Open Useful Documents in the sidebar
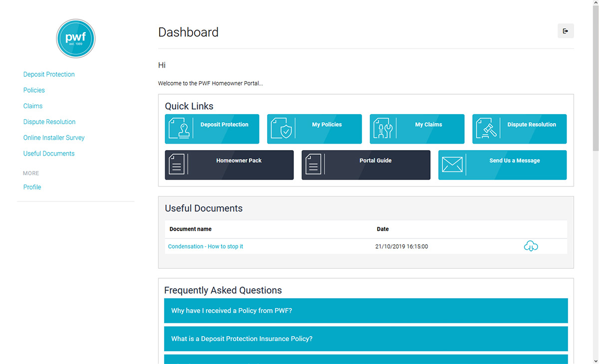The width and height of the screenshot is (599, 364). (x=49, y=154)
